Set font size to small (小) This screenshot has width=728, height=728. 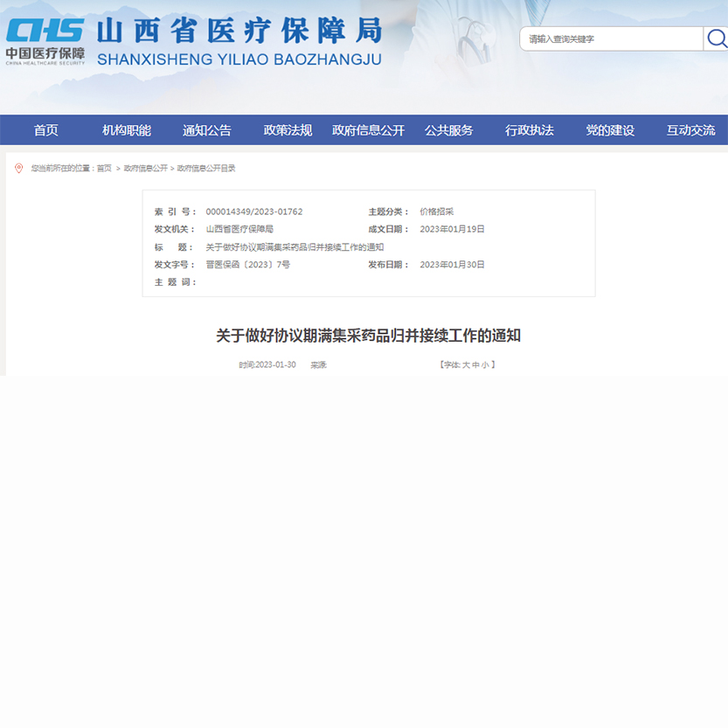(485, 364)
